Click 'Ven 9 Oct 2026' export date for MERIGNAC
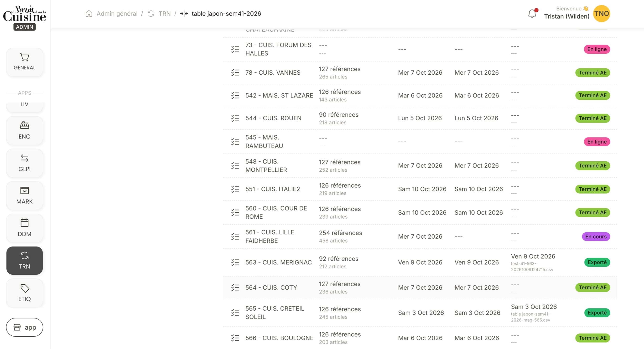Screen dimensions: 644x349 [533, 256]
